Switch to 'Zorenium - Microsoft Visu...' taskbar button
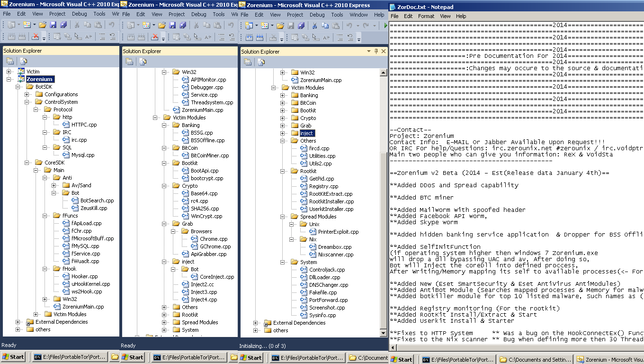644x364 pixels. (609, 360)
